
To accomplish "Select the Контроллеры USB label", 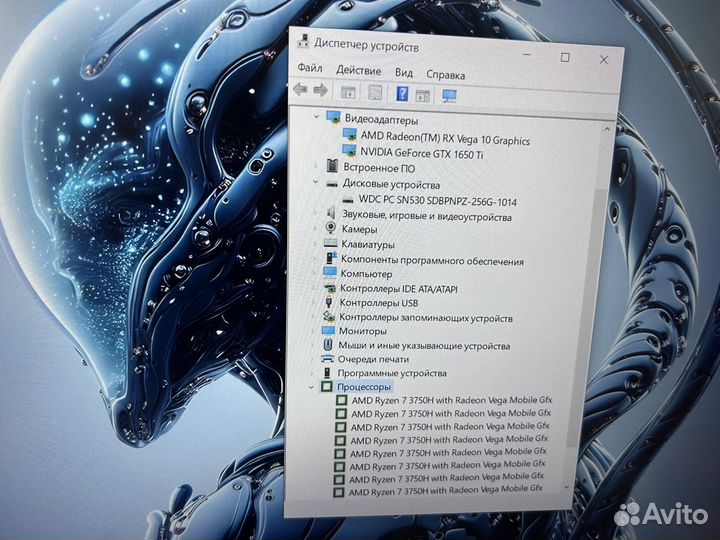I will click(379, 303).
